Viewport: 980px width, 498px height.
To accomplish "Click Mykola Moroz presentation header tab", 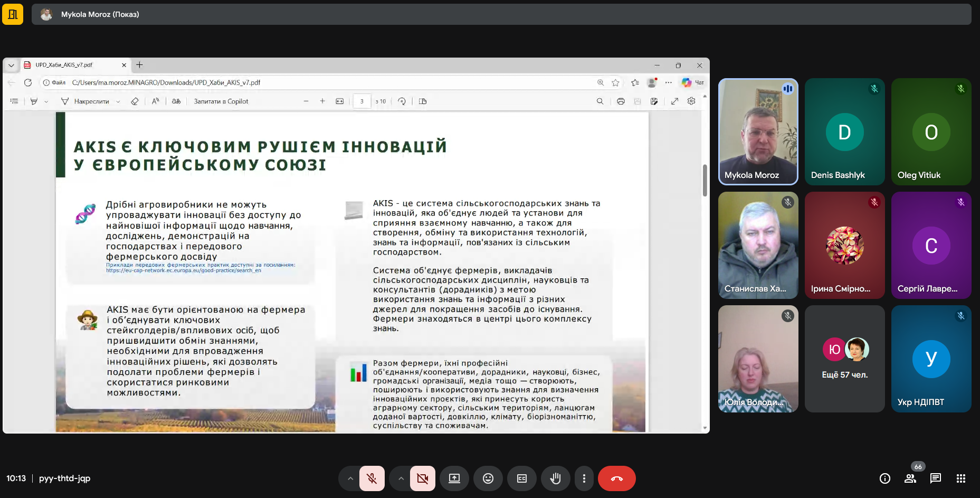I will (100, 14).
